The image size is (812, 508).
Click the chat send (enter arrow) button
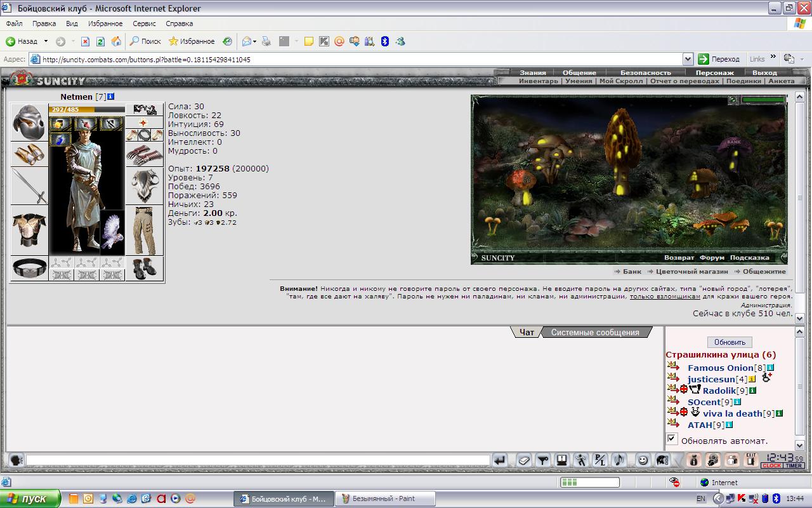point(500,460)
